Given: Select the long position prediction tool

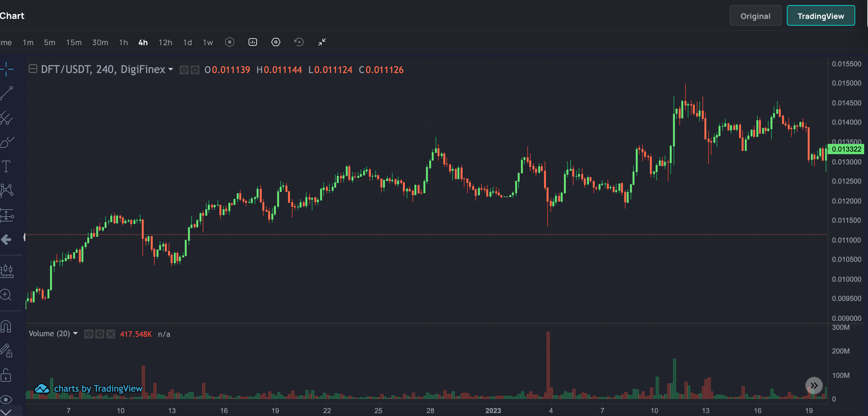Looking at the screenshot, I should [x=7, y=215].
